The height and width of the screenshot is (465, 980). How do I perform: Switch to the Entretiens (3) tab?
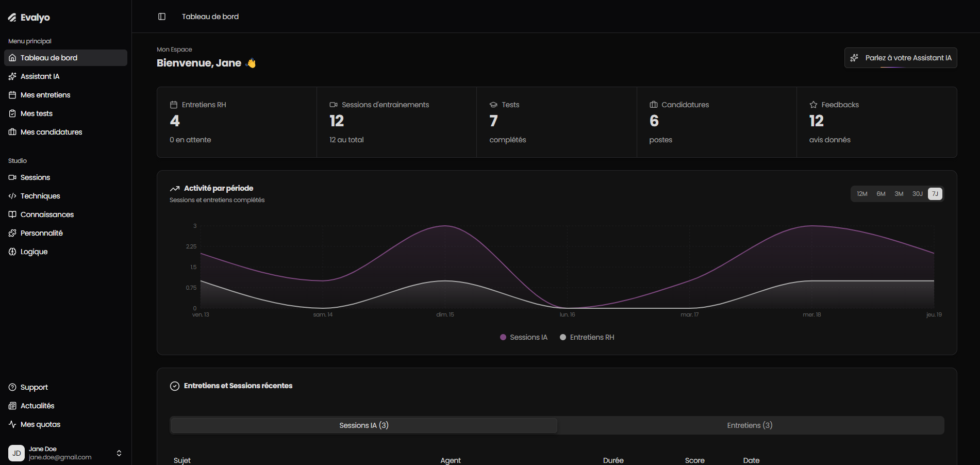pos(750,425)
